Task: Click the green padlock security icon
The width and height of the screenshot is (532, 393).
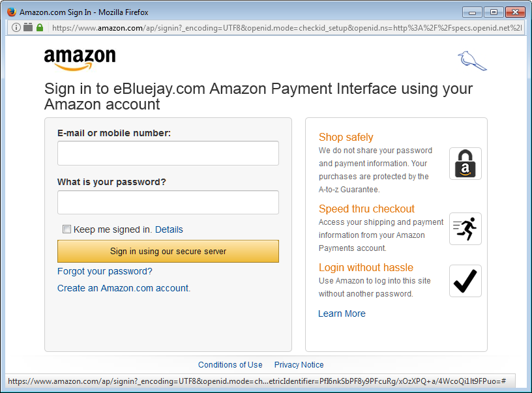Action: click(x=40, y=27)
